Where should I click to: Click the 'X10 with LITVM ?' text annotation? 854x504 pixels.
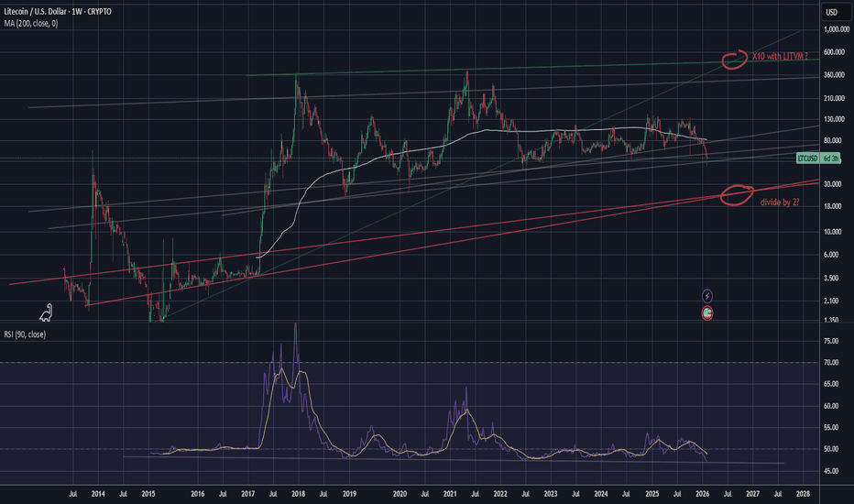click(x=780, y=56)
